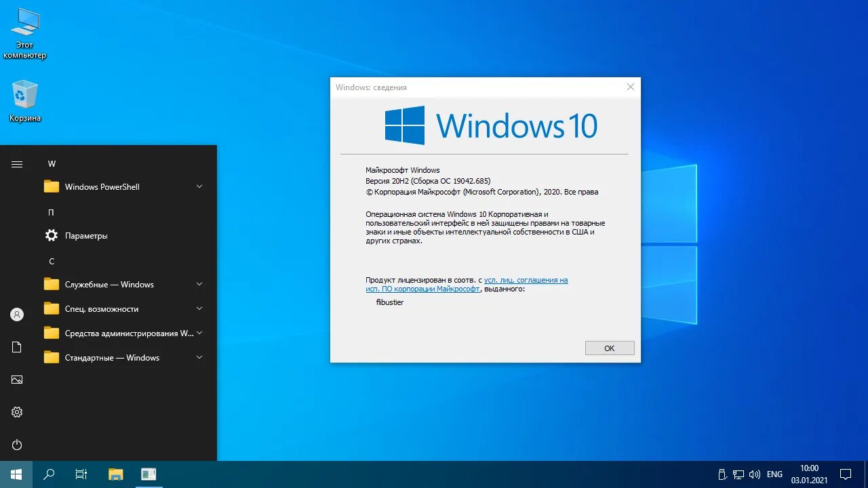Click the Майкрософт Windows text line
This screenshot has height=488, width=868.
pos(403,170)
